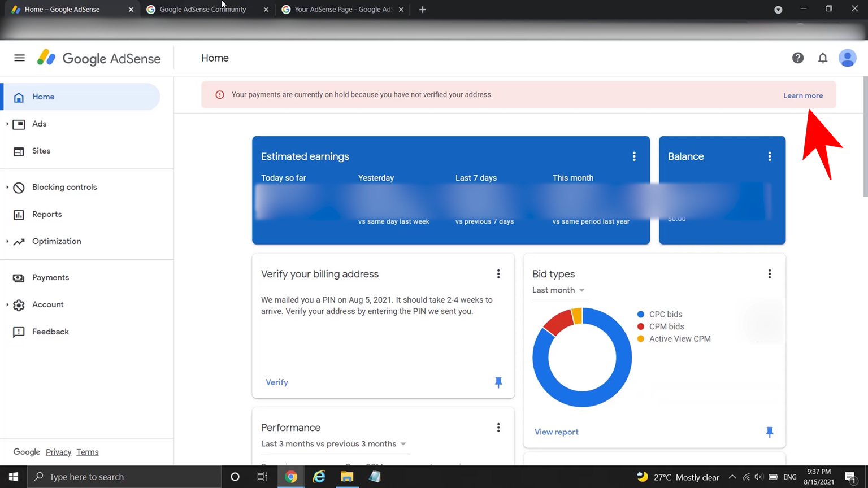This screenshot has height=488, width=868.
Task: Open the hamburger main menu
Action: (19, 58)
